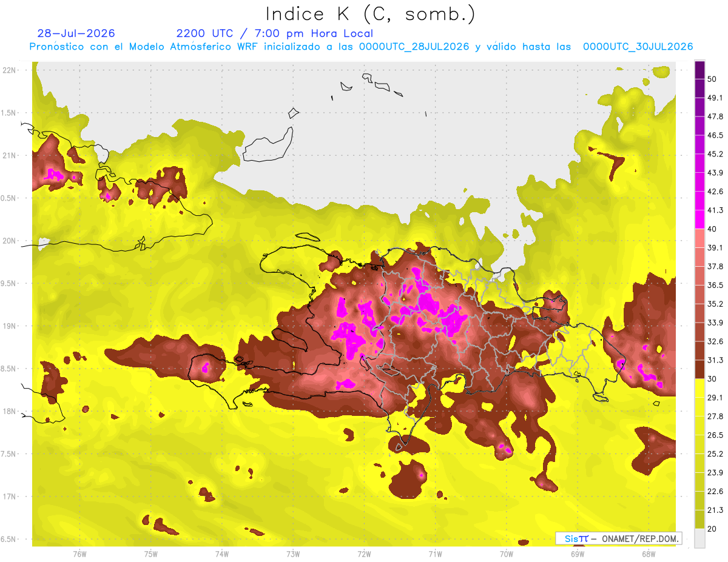Screen dimensions: 728x562
Task: Click the "Pronóstico con el Modelo Atmósferico WRF" description line
Action: pos(362,47)
